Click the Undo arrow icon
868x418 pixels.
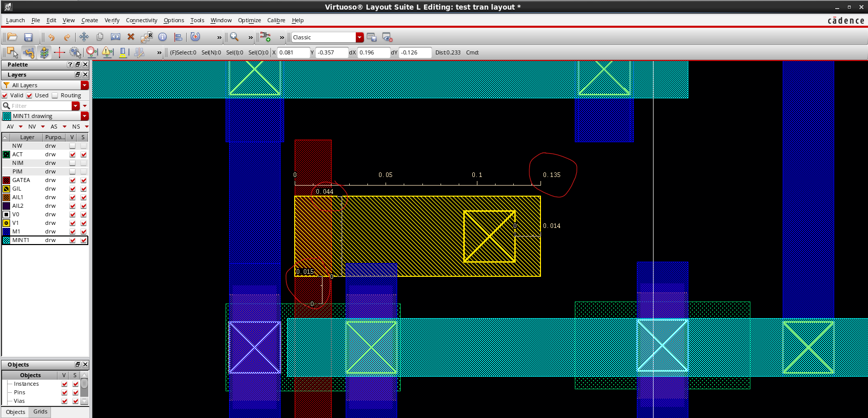[51, 37]
